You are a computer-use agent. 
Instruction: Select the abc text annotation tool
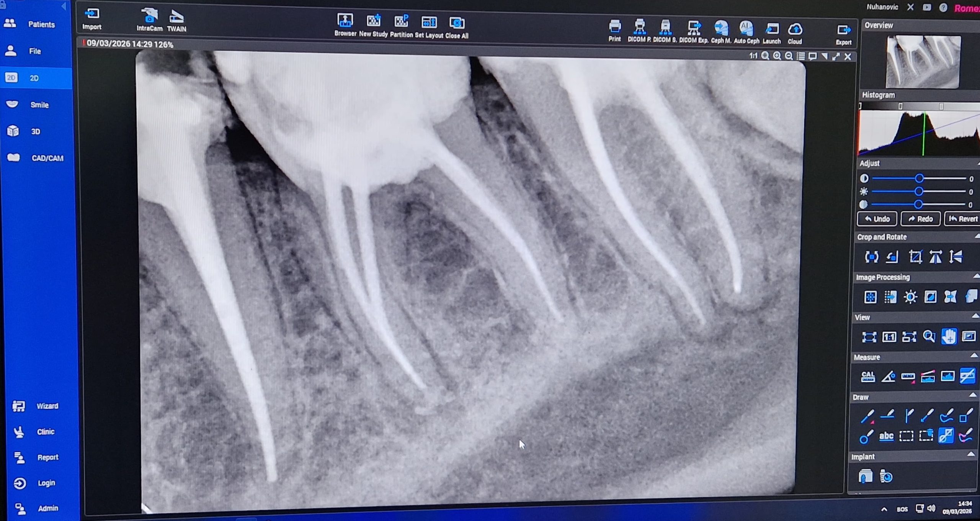(x=886, y=436)
